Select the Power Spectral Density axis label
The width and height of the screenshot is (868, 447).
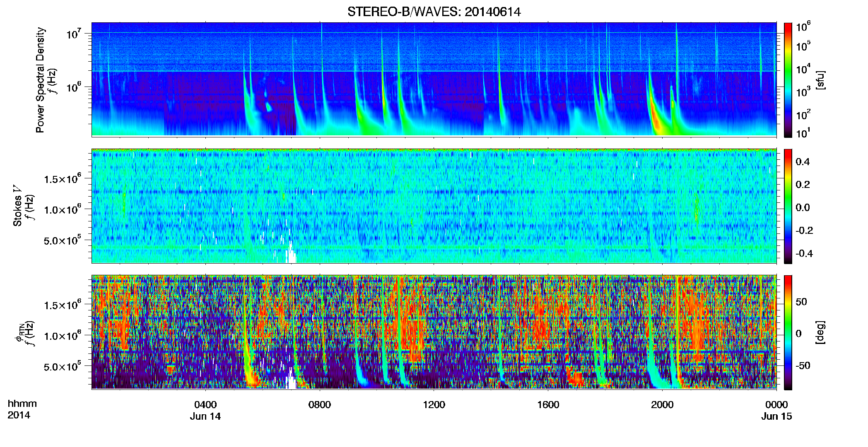40,80
